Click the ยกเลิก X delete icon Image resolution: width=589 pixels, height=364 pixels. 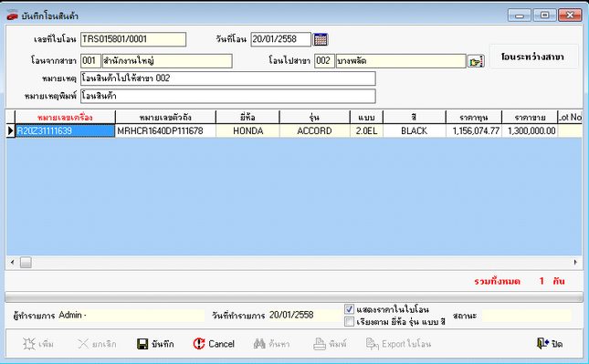coord(83,344)
